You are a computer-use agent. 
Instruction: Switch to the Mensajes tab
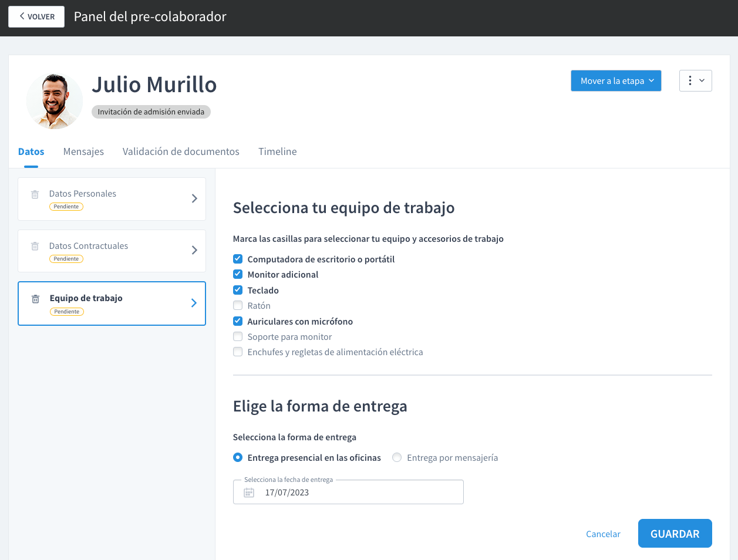point(83,151)
